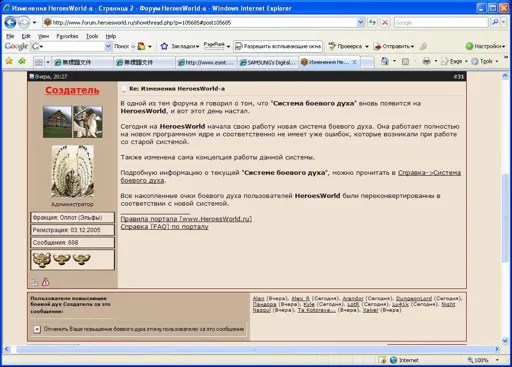Viewport: 512px width, 367px height.
Task: Show Quick Tabs grid view
Action: 39,62
